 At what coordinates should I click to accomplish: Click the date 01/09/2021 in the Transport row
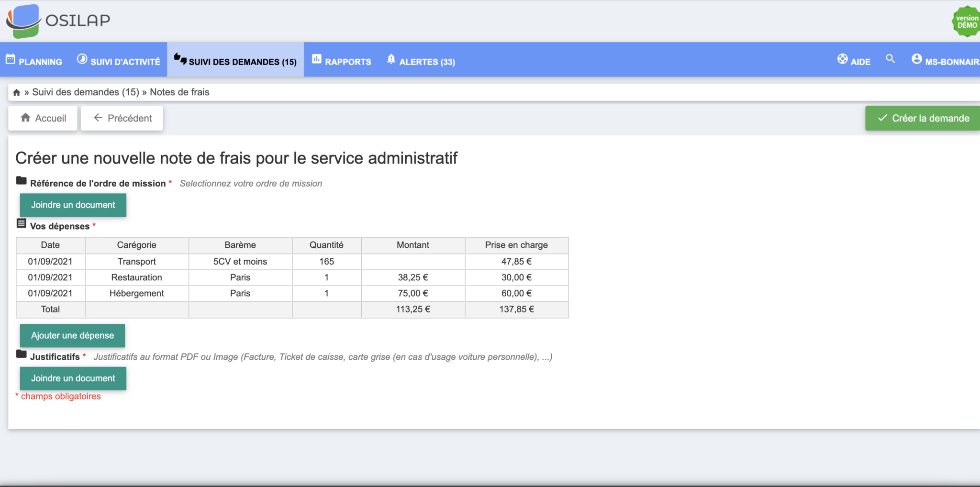click(50, 262)
